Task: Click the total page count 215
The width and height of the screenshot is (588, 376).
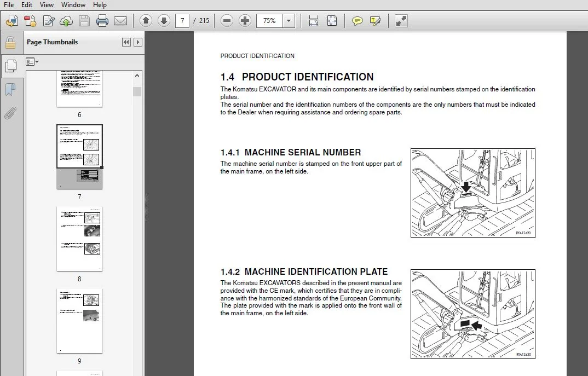Action: pos(204,21)
